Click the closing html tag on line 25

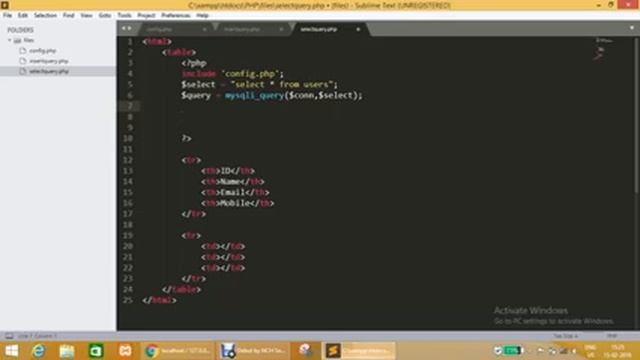(x=159, y=300)
